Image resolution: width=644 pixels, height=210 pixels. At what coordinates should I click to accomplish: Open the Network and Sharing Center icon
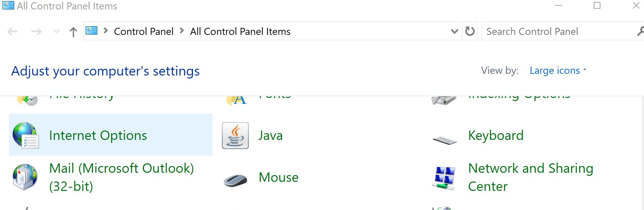pos(445,177)
